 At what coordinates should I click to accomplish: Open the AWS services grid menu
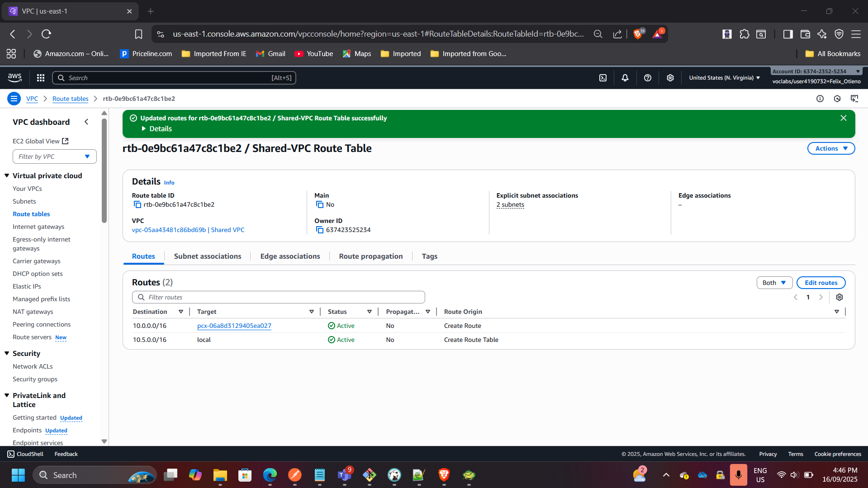coord(41,78)
